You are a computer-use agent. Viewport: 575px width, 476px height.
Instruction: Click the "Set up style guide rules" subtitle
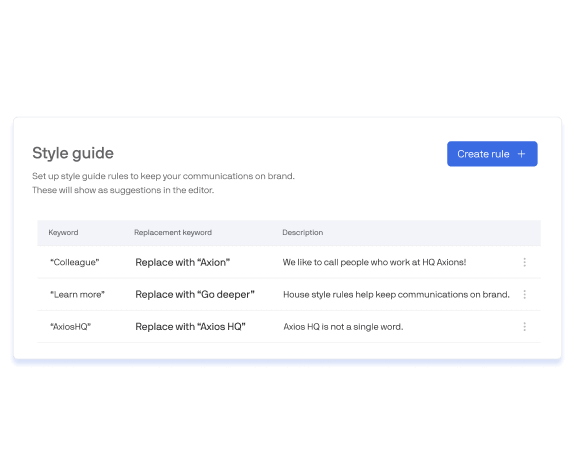163,176
